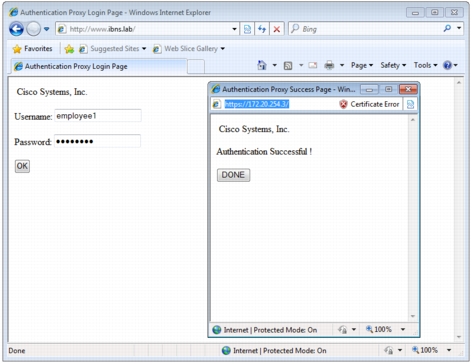Open the Web Slice Gallery link
473x364 pixels.
click(x=191, y=49)
